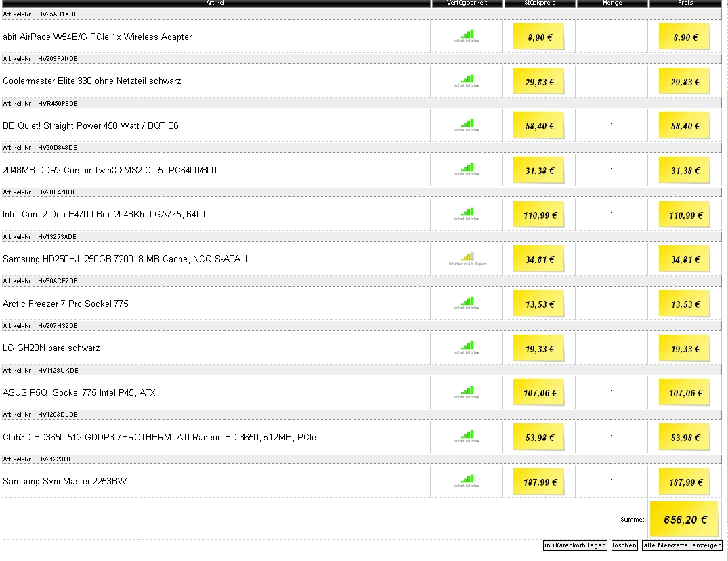The image size is (728, 561).
Task: Click availability icon for Samsung SyncMaster 2253BW
Action: (x=467, y=480)
